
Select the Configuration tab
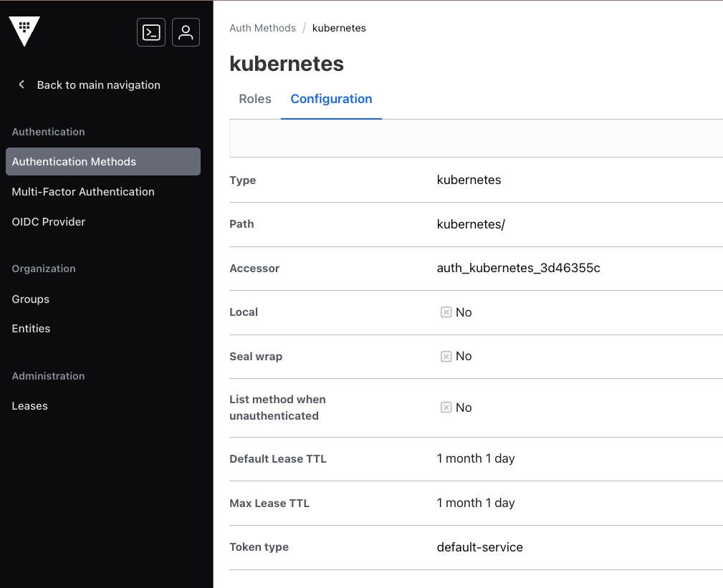(331, 99)
